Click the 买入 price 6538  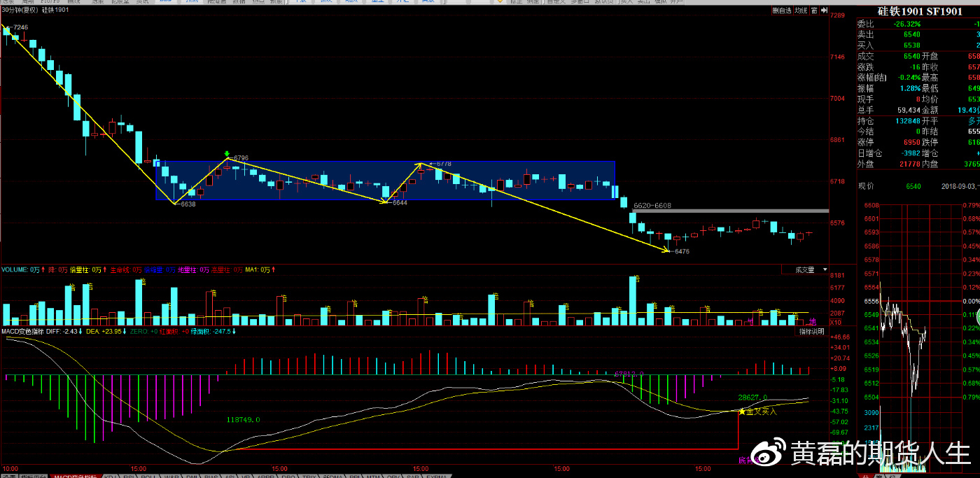tap(912, 45)
